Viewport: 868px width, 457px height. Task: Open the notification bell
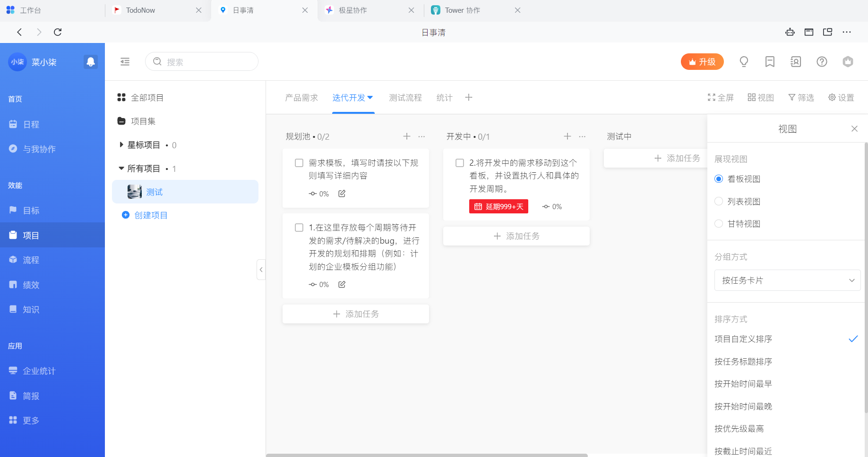point(91,62)
